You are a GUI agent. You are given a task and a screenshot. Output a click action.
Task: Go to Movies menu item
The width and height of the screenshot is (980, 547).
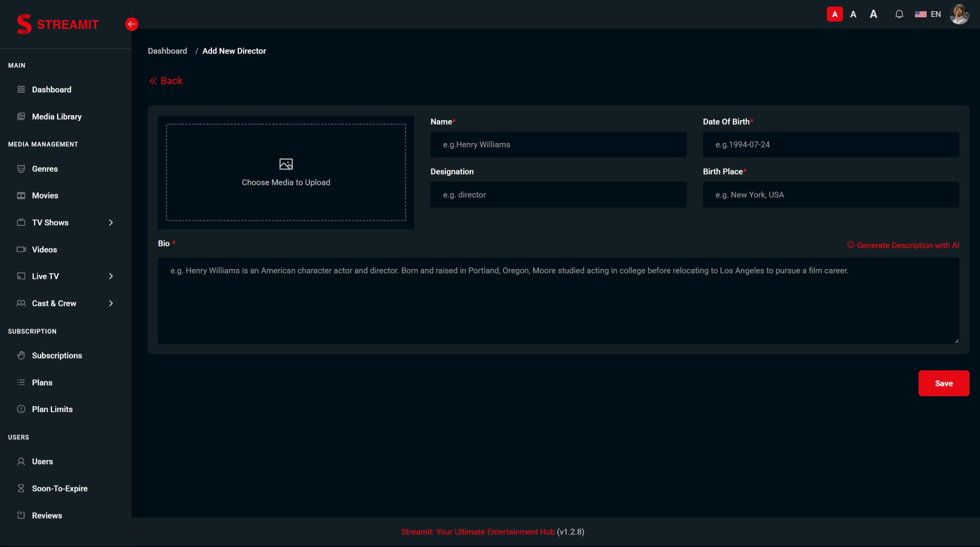pos(45,196)
